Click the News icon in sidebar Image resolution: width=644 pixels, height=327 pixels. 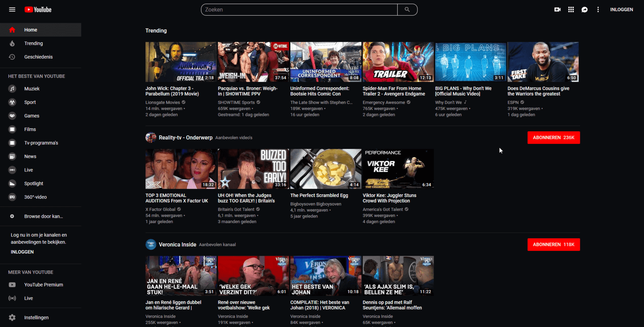pyautogui.click(x=12, y=156)
